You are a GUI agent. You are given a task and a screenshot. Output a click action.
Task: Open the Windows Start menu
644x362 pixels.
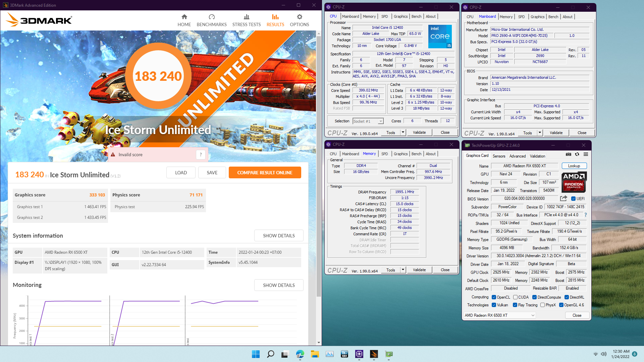coord(256,354)
